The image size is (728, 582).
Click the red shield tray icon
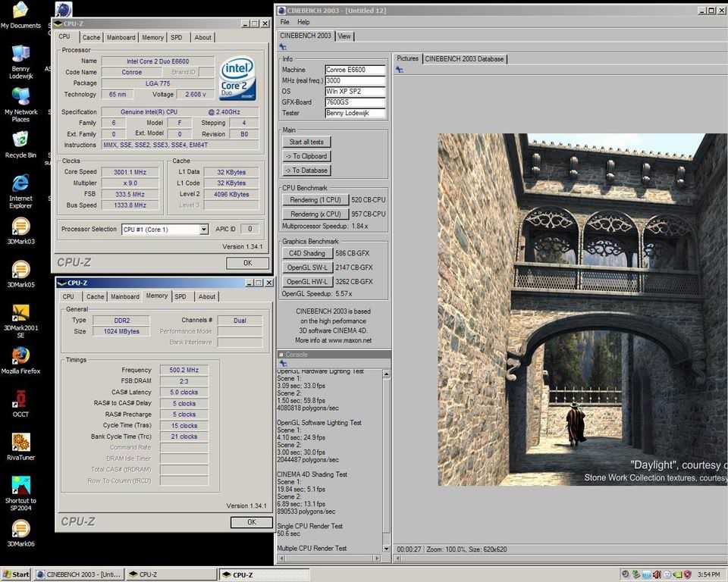coord(688,574)
